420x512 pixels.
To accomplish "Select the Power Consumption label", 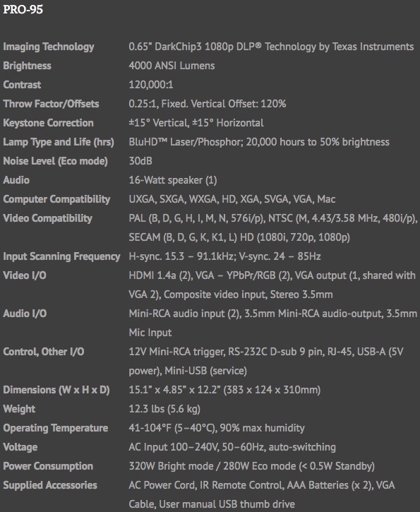I will pyautogui.click(x=48, y=466).
